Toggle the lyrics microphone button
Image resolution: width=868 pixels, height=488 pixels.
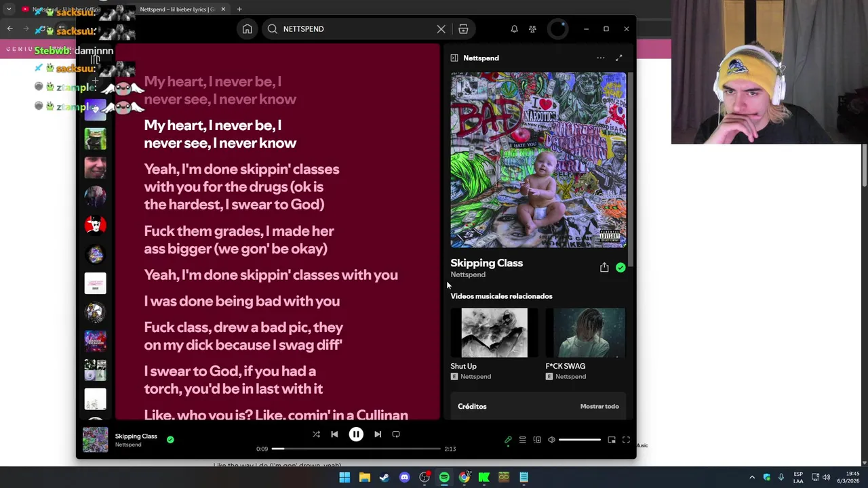(508, 440)
